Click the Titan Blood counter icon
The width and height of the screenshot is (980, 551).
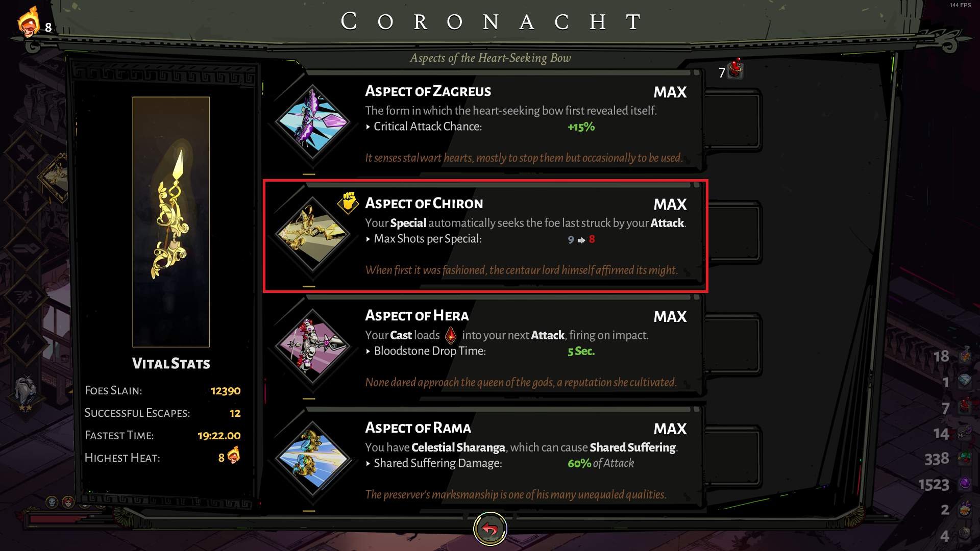[x=736, y=69]
